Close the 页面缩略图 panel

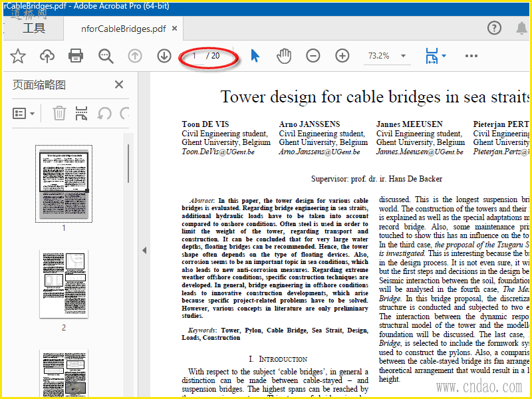(x=119, y=84)
